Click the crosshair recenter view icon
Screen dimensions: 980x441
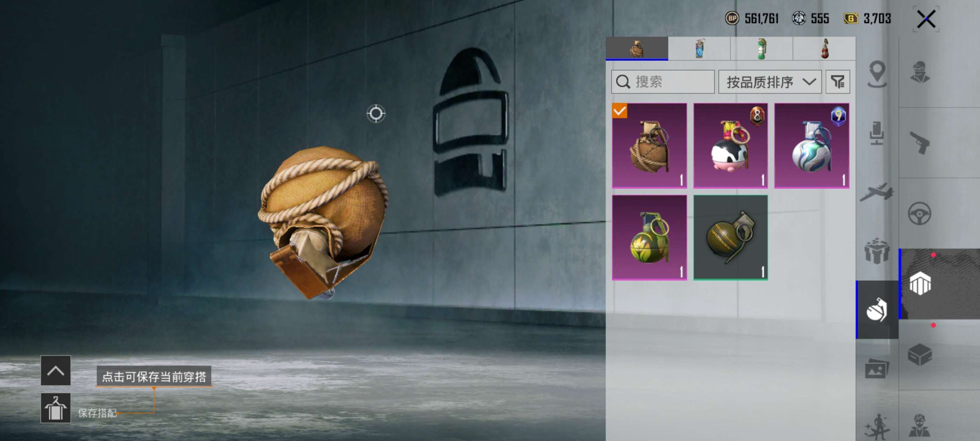[376, 113]
